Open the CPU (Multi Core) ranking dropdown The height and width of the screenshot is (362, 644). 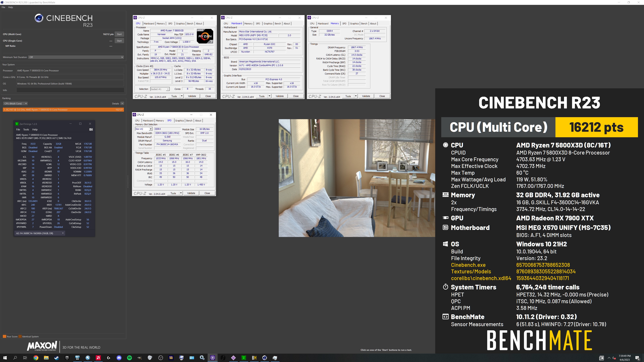15,103
